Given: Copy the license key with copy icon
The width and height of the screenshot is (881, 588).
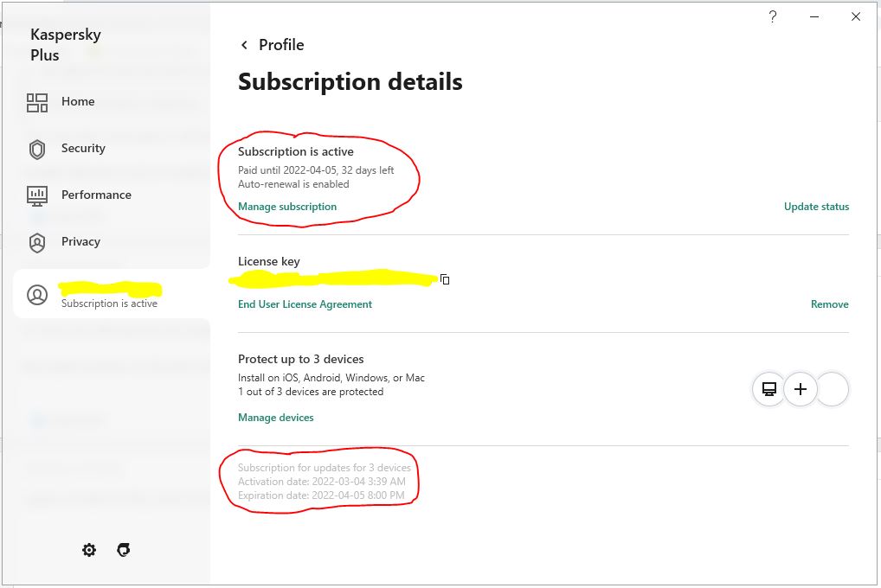Looking at the screenshot, I should coord(445,279).
